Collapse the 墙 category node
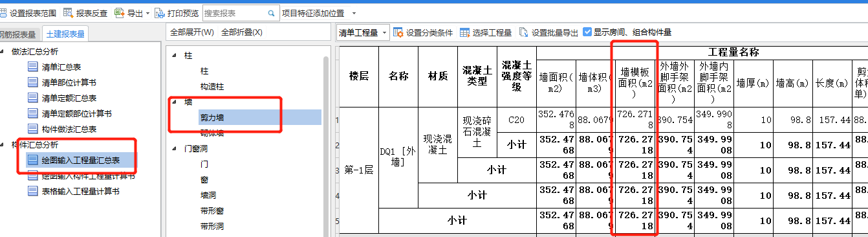 [173, 102]
